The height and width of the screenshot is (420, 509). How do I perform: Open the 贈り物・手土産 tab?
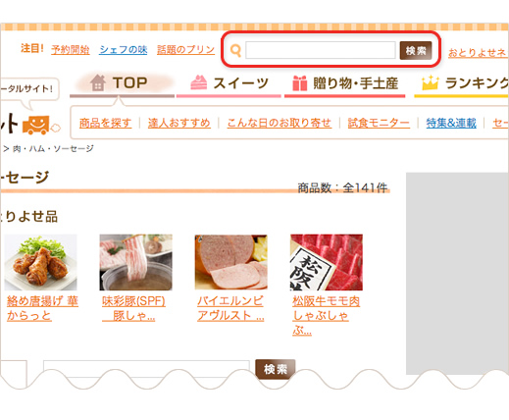345,83
